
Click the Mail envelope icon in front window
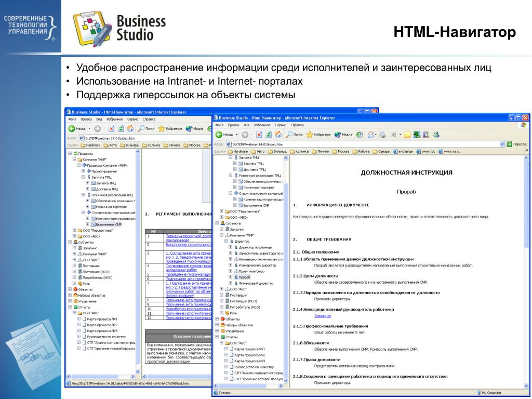(x=371, y=135)
